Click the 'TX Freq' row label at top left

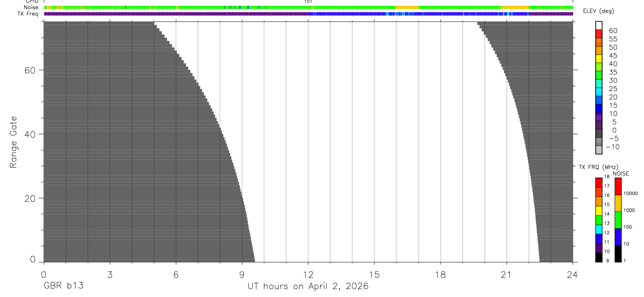point(29,14)
